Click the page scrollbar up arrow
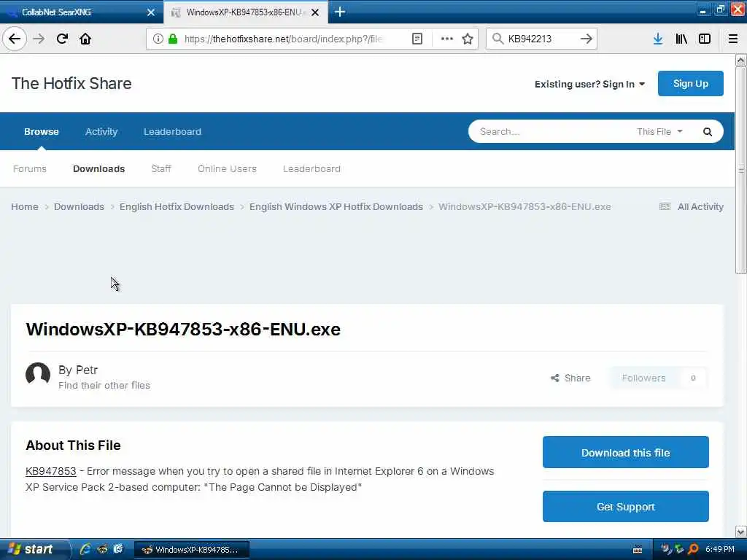Viewport: 747px width, 560px height. click(740, 60)
